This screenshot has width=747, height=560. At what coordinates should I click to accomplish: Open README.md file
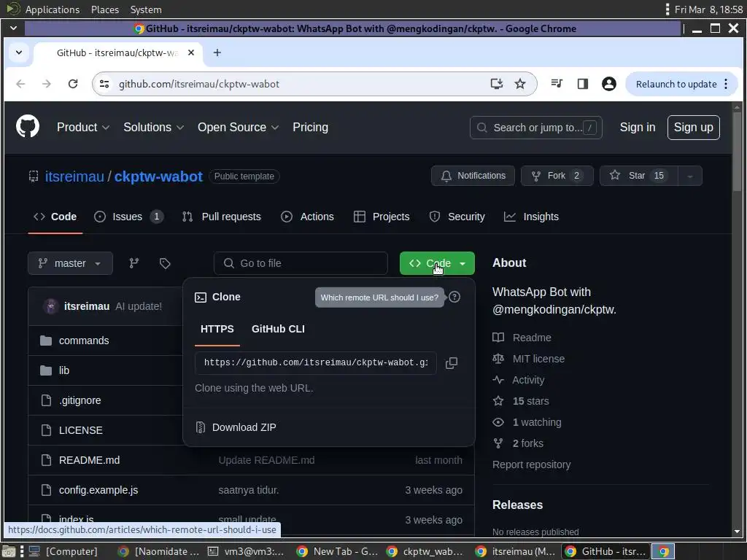(89, 461)
